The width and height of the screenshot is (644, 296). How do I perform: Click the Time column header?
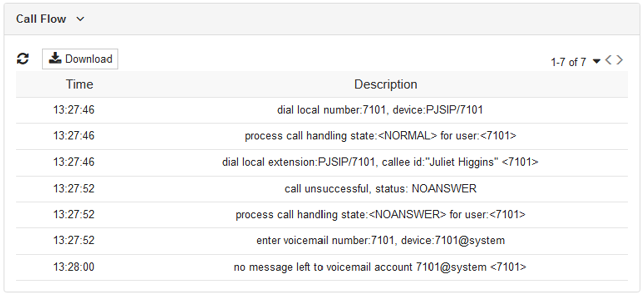click(x=79, y=84)
